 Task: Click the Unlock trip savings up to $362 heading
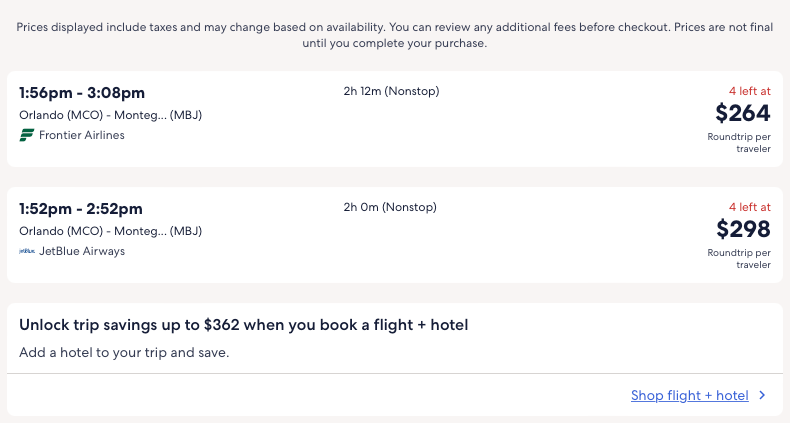(244, 325)
